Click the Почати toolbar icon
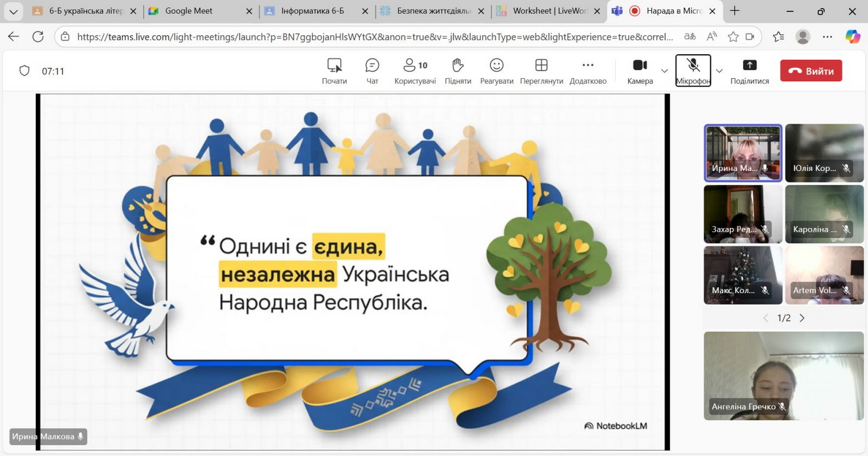Image resolution: width=868 pixels, height=456 pixels. click(334, 71)
